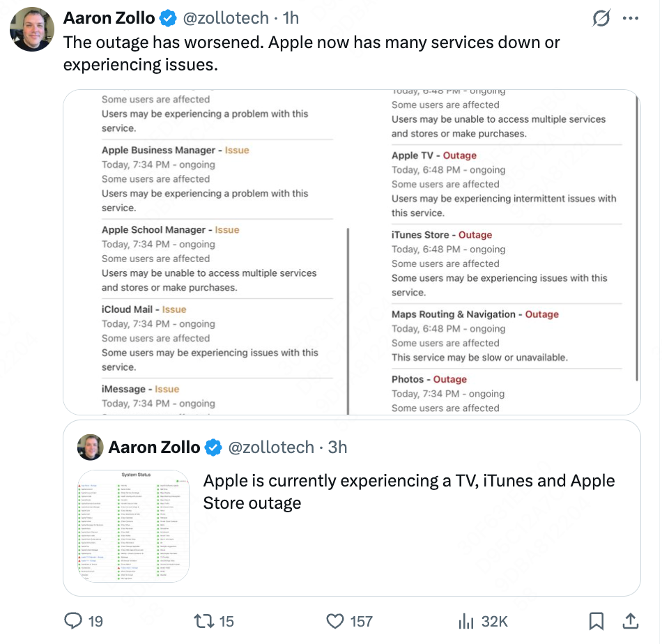Share the tweet via share icon

[x=630, y=620]
